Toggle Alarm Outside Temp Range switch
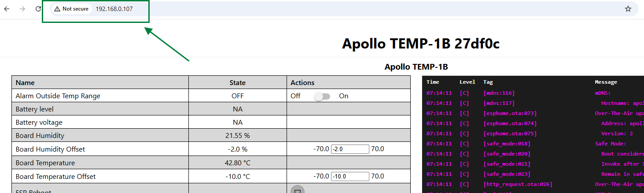 tap(322, 96)
